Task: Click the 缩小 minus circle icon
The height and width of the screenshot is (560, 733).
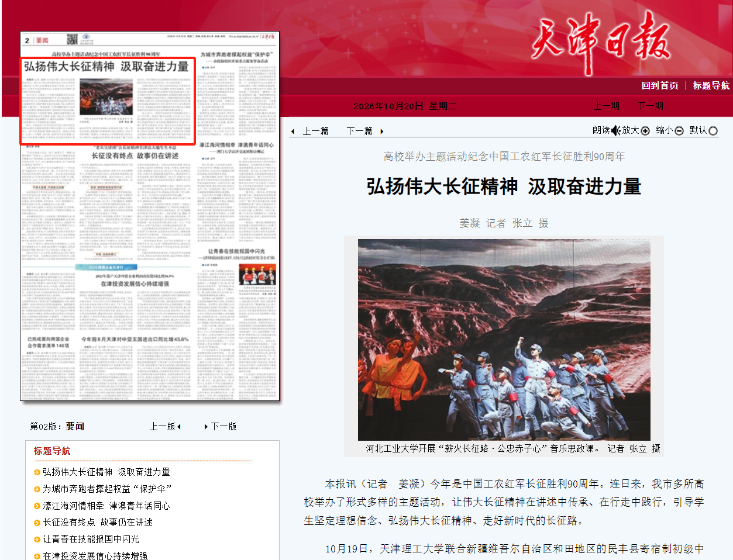Action: [x=679, y=131]
